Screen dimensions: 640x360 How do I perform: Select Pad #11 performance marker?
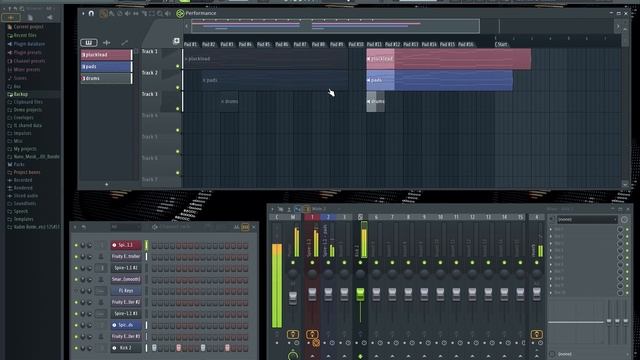[x=374, y=44]
